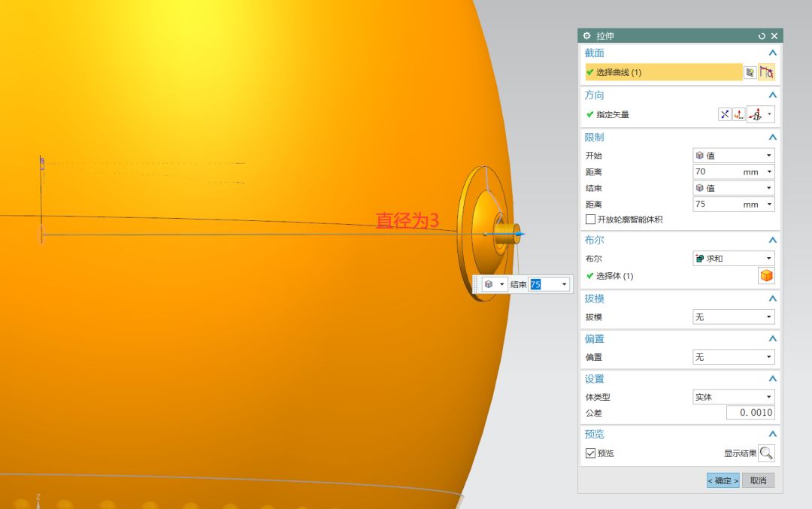Open the 偏置 dropdown
This screenshot has width=812, height=509.
click(x=734, y=357)
